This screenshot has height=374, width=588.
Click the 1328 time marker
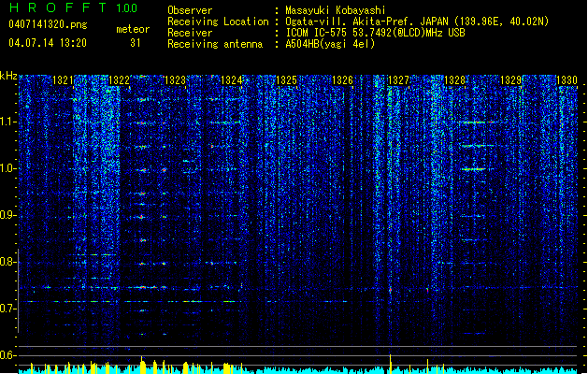[x=454, y=80]
